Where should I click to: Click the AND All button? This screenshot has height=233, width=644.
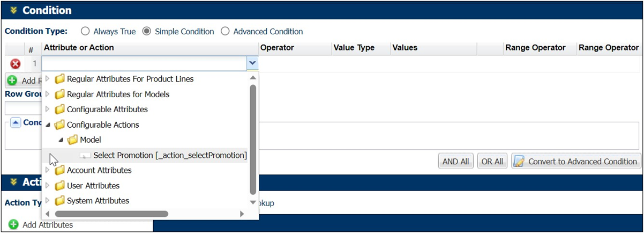coord(456,162)
